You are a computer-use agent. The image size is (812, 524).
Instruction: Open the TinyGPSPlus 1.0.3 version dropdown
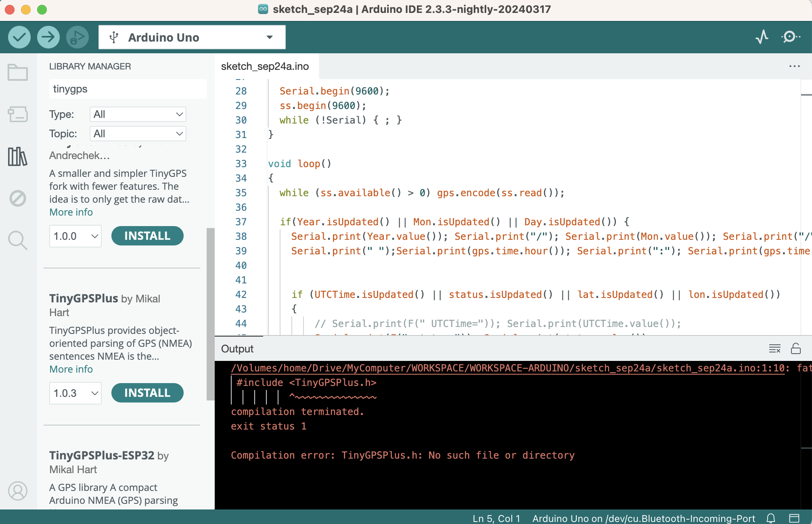pos(75,393)
